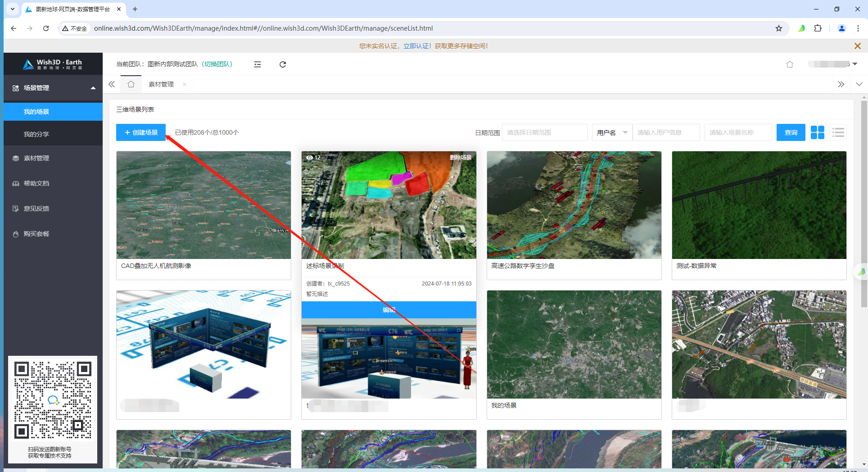Close the verification notice banner

[858, 46]
